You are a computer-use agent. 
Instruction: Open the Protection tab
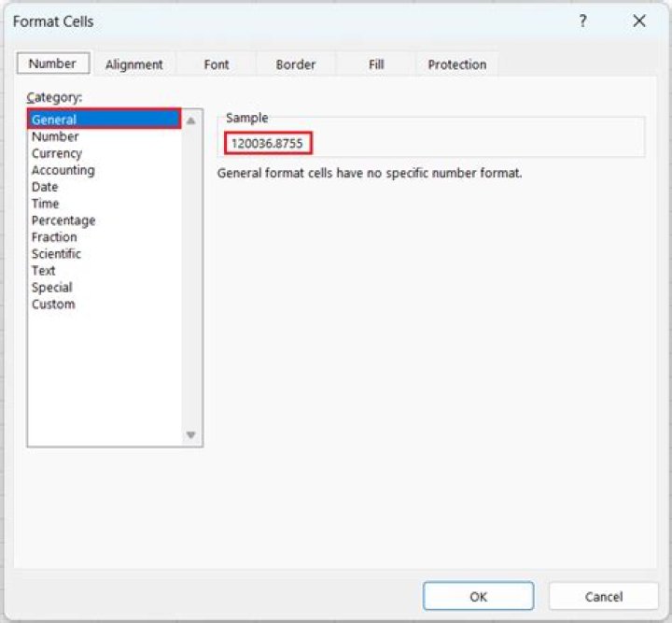click(x=456, y=64)
